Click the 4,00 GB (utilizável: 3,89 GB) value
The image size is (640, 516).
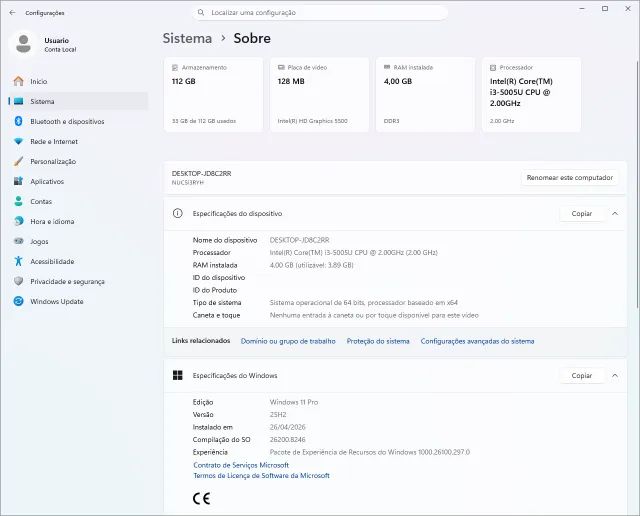(311, 265)
